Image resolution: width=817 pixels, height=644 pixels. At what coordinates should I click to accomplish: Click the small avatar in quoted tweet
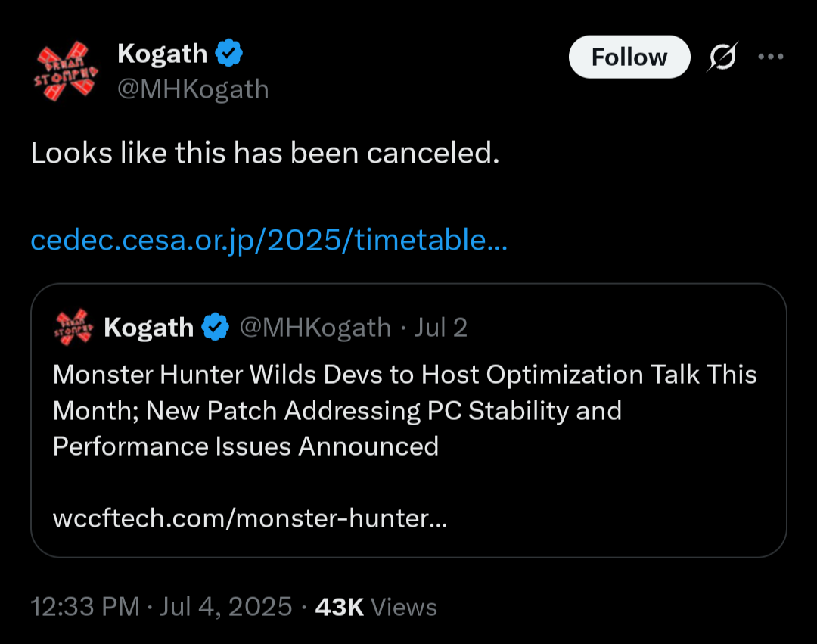(73, 327)
